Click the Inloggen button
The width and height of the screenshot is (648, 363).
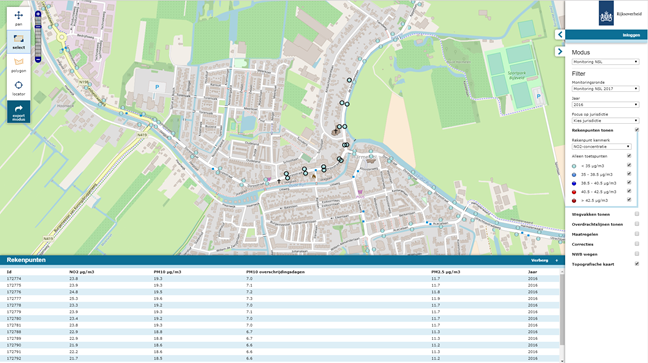(x=631, y=35)
